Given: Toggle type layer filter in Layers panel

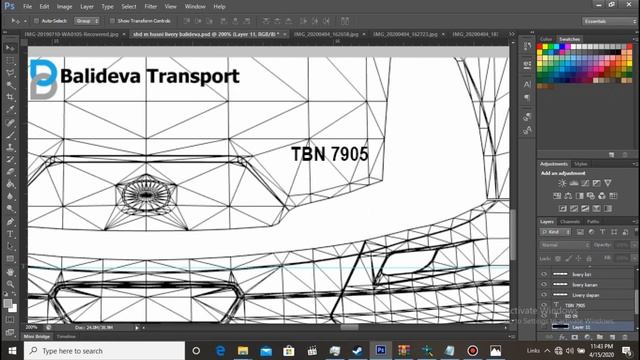Looking at the screenshot, I should coord(603,232).
